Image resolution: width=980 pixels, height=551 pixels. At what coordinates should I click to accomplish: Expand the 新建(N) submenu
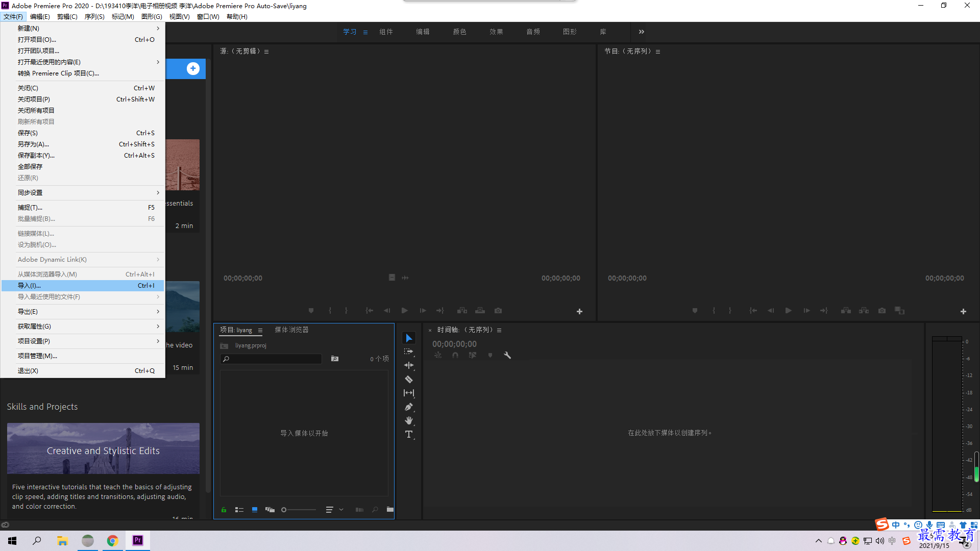point(83,28)
